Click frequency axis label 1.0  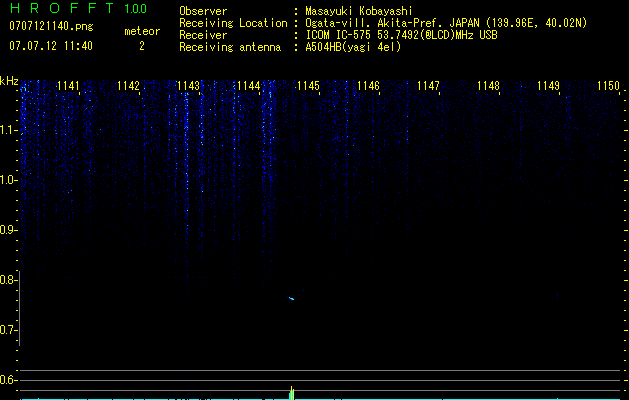8,180
